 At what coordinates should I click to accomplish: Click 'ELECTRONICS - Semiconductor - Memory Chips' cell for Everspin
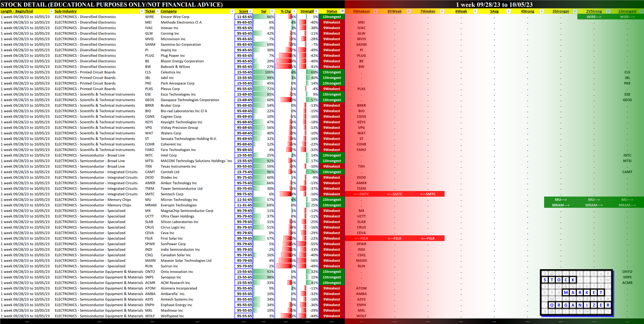93,205
